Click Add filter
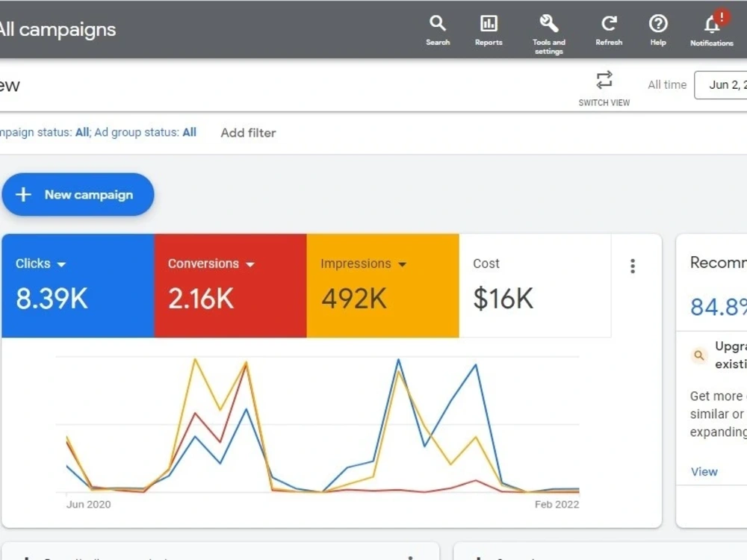The image size is (747, 560). pyautogui.click(x=248, y=133)
